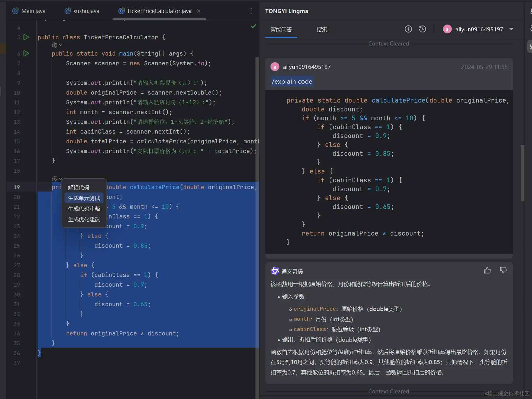532x399 pixels.
Task: Click the 'int month = scanner.nextInt();' line
Action: click(x=119, y=112)
